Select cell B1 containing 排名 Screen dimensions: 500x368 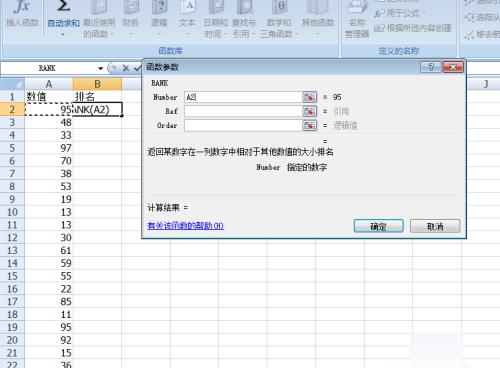[97, 97]
